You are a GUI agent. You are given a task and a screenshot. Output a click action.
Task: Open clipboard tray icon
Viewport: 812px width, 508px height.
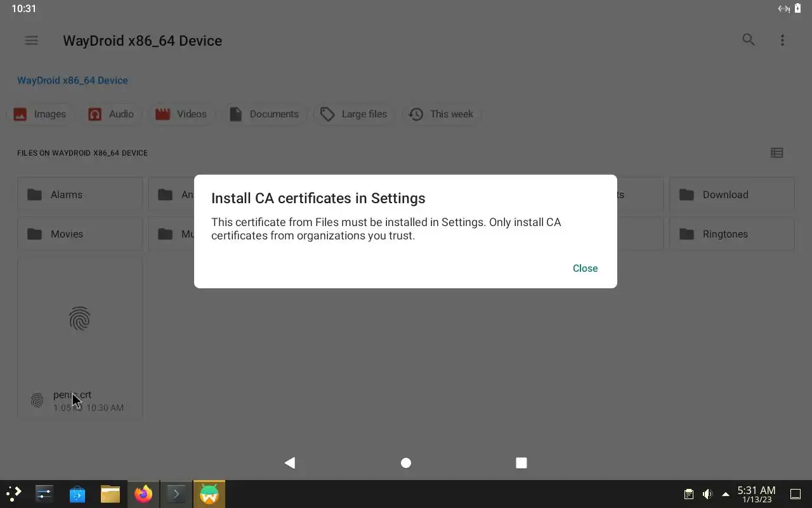click(689, 494)
